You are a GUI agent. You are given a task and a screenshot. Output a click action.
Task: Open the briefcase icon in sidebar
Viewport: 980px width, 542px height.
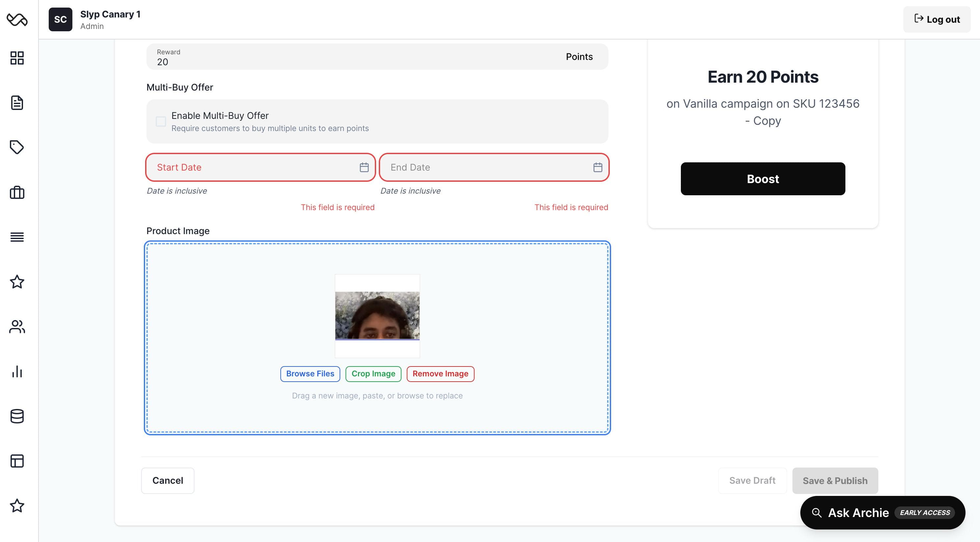[17, 192]
